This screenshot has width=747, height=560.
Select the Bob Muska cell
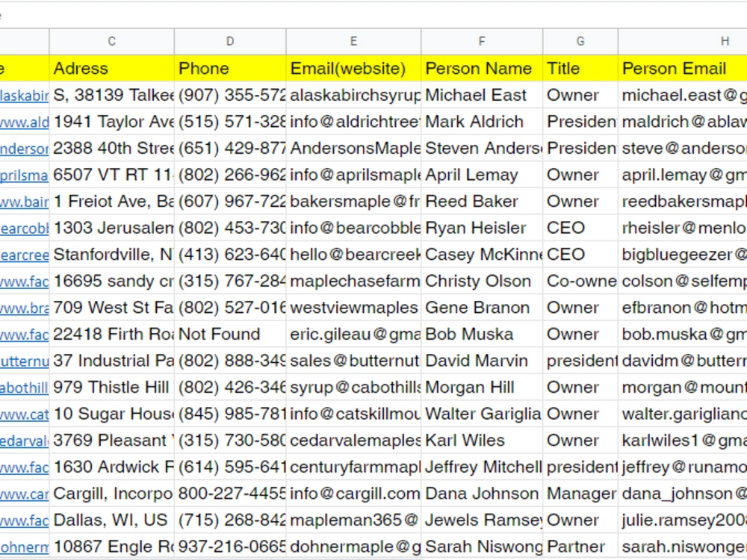pyautogui.click(x=482, y=335)
